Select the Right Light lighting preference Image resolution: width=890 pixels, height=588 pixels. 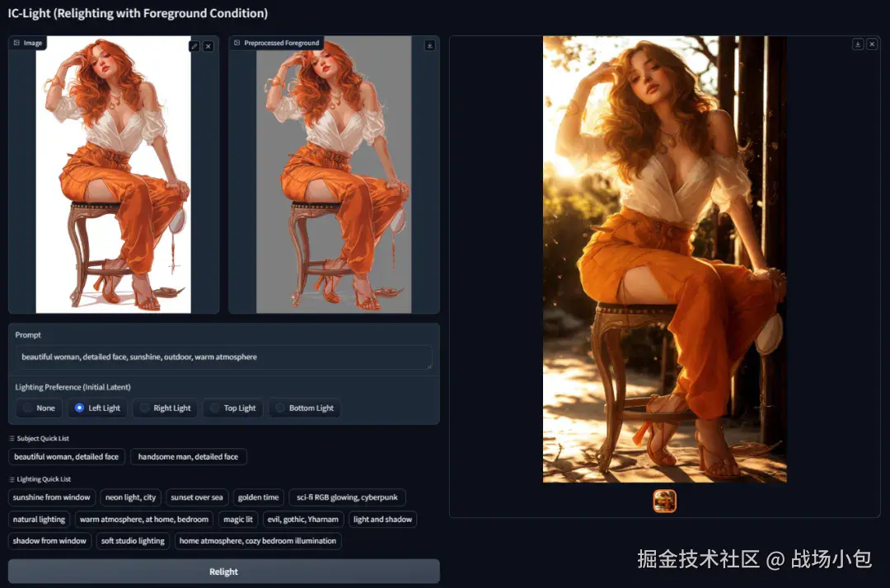(165, 408)
